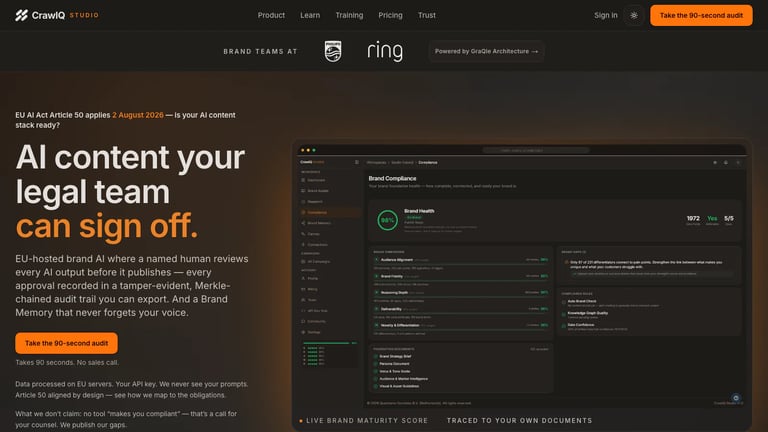The image size is (768, 432).
Task: Click the Brand Compliance heading in mockup
Action: (392, 178)
